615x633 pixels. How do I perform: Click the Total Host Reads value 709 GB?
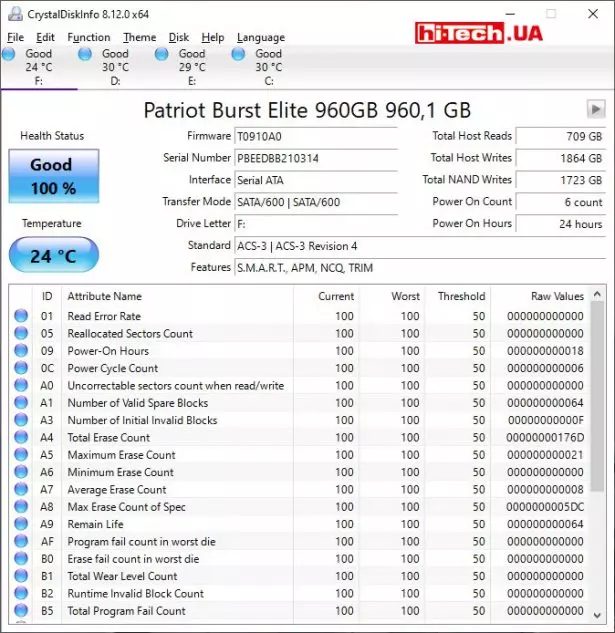tap(561, 136)
